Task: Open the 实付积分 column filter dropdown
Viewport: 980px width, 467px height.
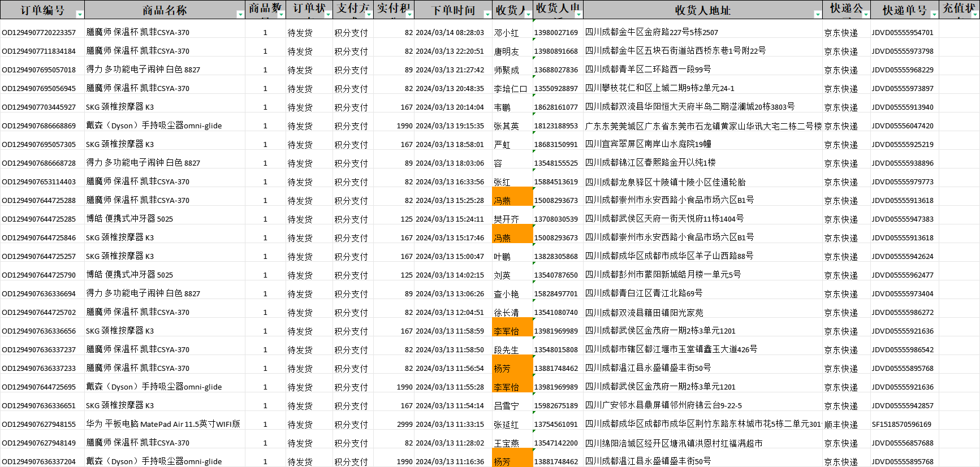Action: 409,14
